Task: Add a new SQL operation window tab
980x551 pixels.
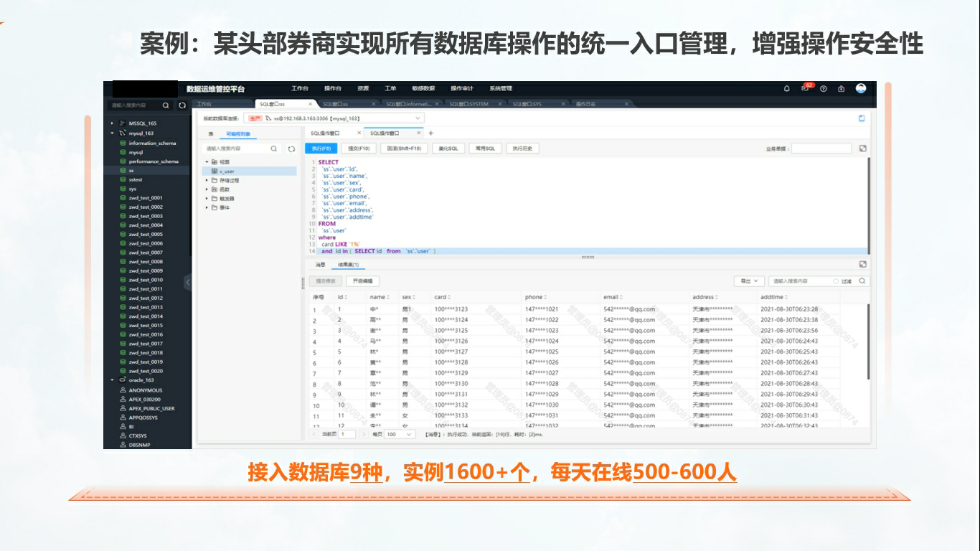Action: click(x=431, y=133)
